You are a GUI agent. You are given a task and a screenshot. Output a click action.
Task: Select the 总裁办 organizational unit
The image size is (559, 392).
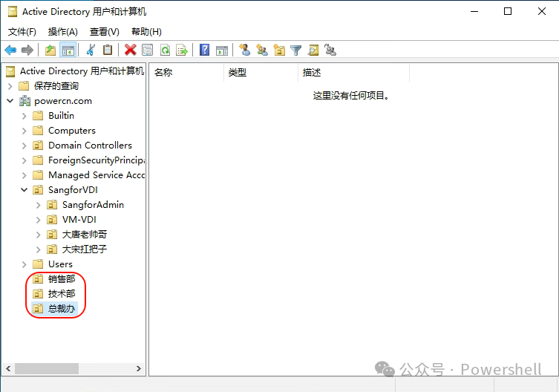click(x=62, y=309)
